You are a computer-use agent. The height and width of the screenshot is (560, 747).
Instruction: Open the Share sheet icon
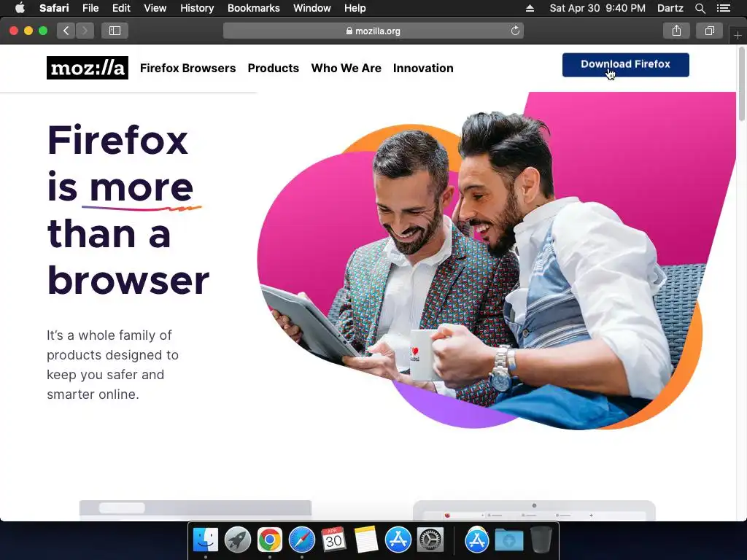click(x=676, y=31)
